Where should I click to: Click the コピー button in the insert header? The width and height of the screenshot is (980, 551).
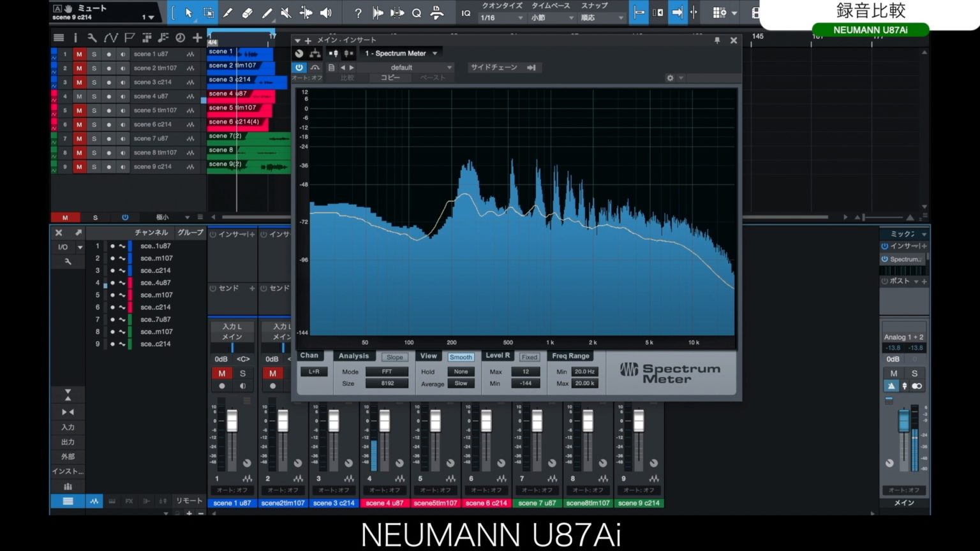click(390, 78)
